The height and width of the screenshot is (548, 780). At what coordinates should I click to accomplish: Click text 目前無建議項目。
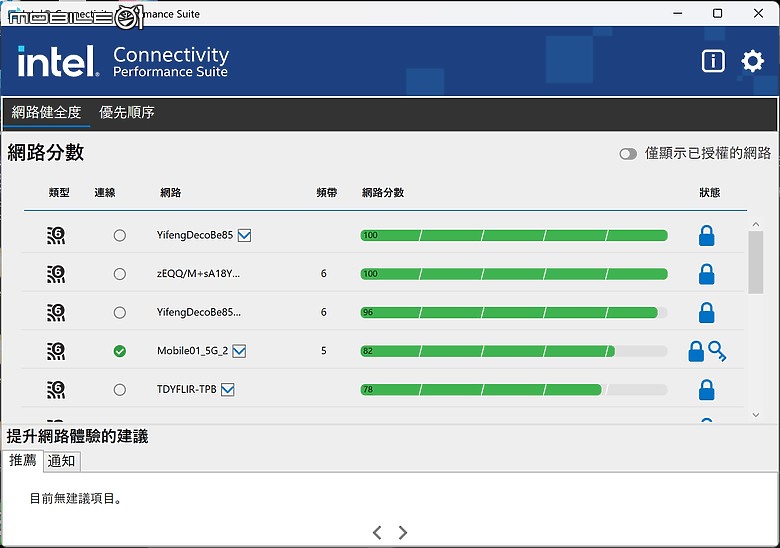point(76,498)
